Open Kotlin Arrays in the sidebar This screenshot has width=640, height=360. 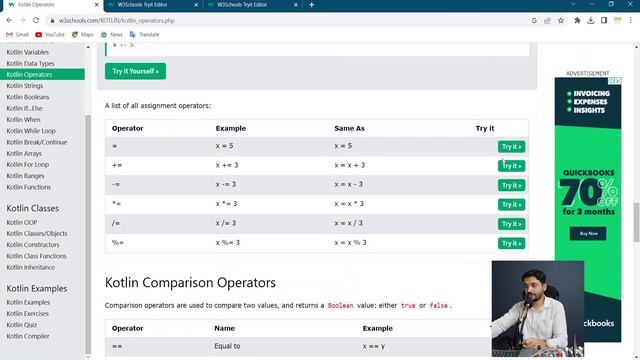tap(24, 153)
